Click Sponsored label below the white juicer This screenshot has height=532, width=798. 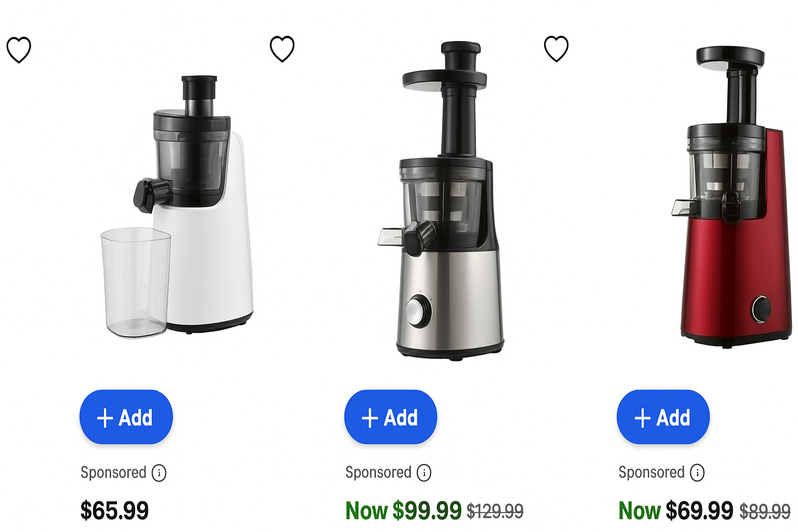113,472
